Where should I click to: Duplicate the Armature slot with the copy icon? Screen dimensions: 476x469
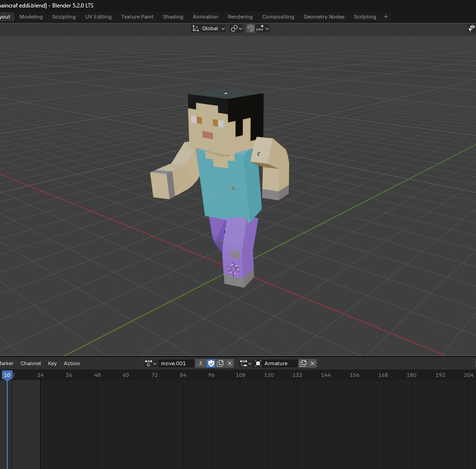303,363
